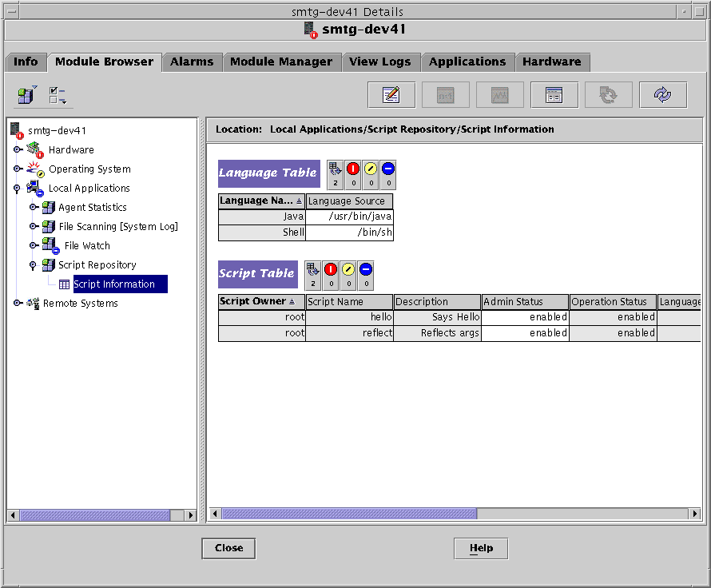711x588 pixels.
Task: Click the Operating System node icon
Action: [x=35, y=169]
